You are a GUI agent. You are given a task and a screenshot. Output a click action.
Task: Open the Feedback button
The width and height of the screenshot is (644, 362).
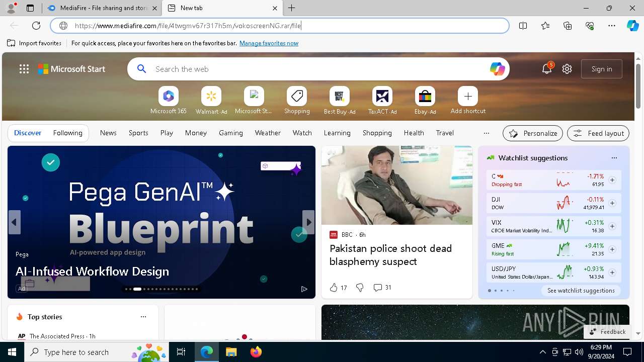pos(607,332)
